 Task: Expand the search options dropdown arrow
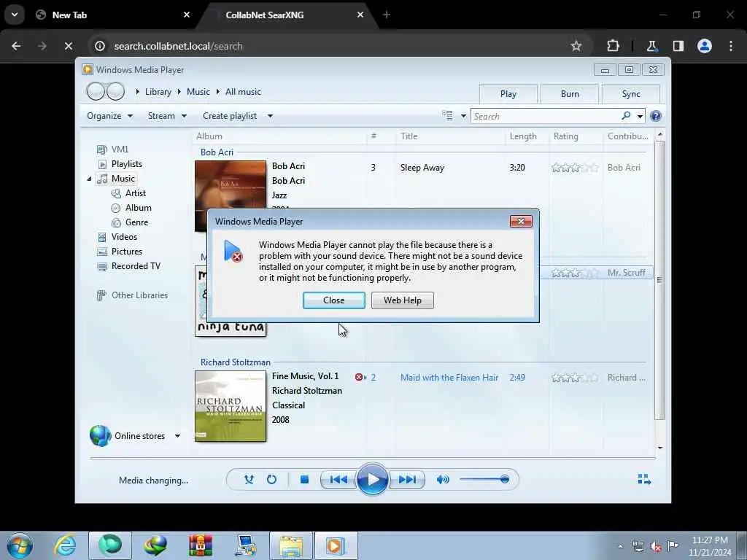(640, 116)
